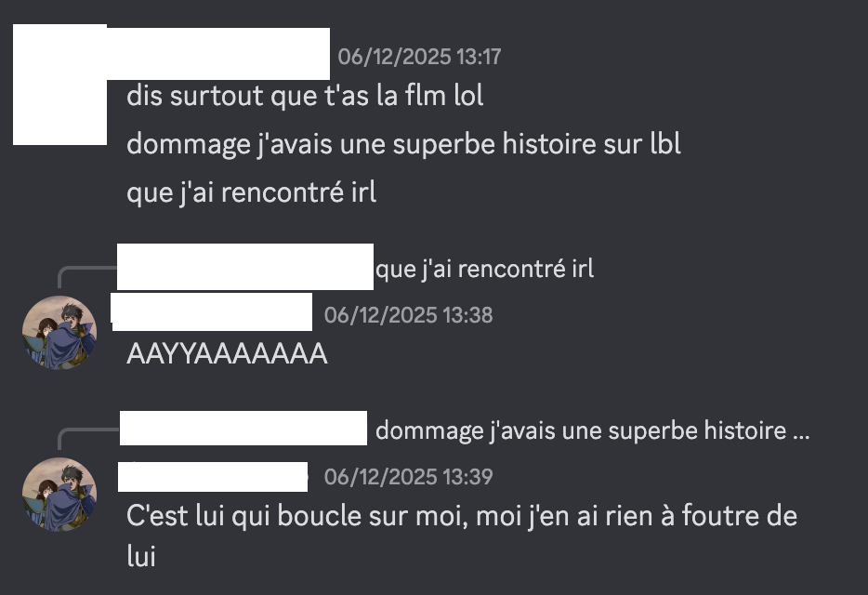Screen dimensions: 868x595
Task: Click the 06/12/2025 13:17 timestamp
Action: (419, 57)
